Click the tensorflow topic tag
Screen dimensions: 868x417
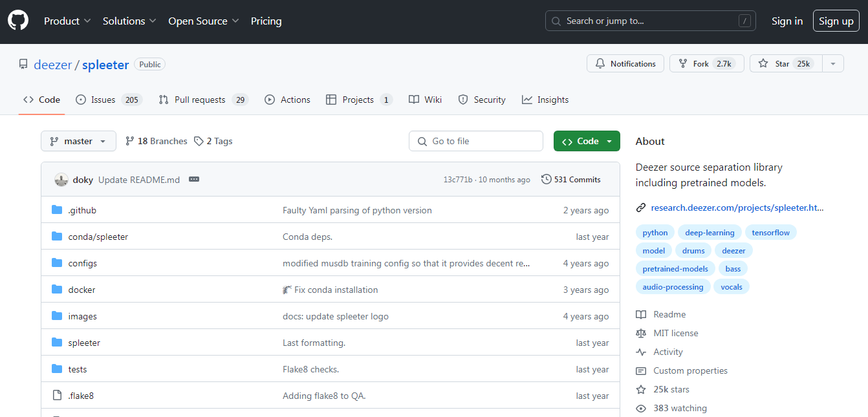[x=771, y=233]
